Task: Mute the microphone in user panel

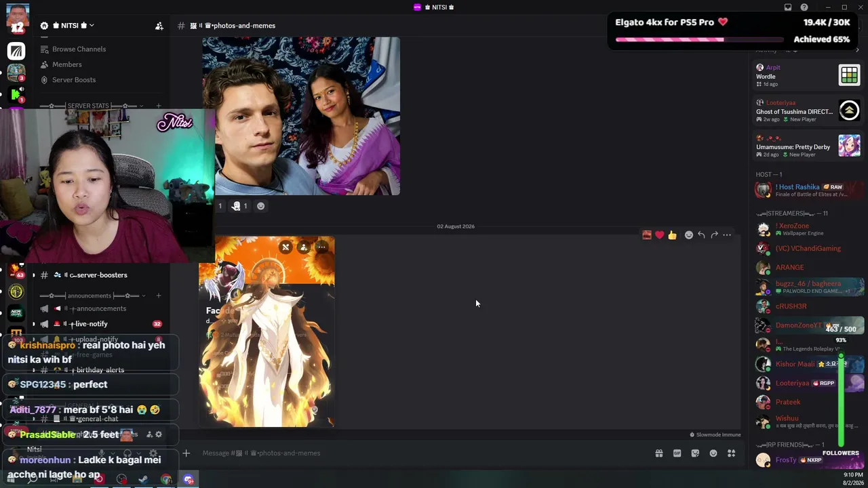Action: 102,453
